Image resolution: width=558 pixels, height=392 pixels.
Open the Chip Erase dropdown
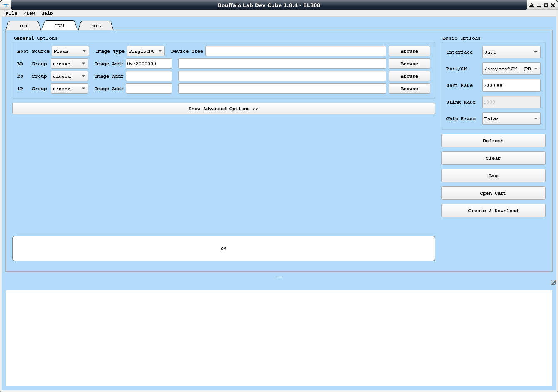[511, 119]
